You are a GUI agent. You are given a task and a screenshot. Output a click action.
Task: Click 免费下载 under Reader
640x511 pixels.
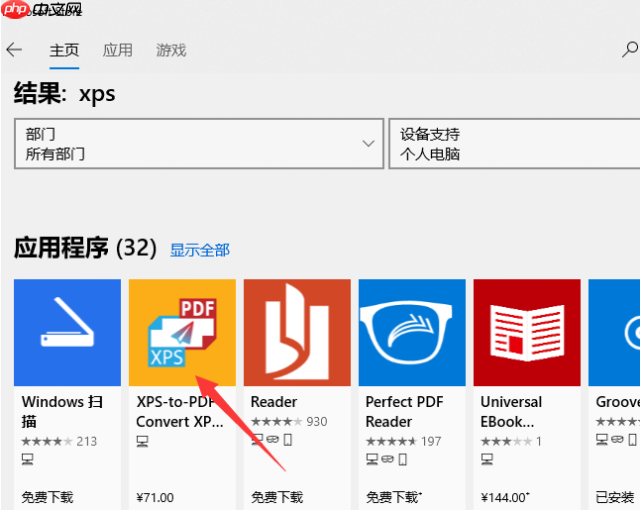click(277, 497)
